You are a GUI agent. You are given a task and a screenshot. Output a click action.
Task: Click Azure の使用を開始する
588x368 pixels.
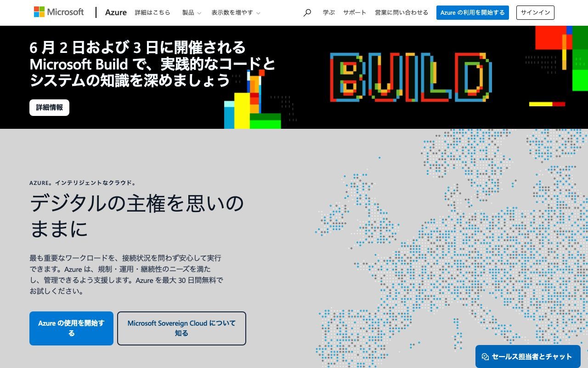coord(71,328)
